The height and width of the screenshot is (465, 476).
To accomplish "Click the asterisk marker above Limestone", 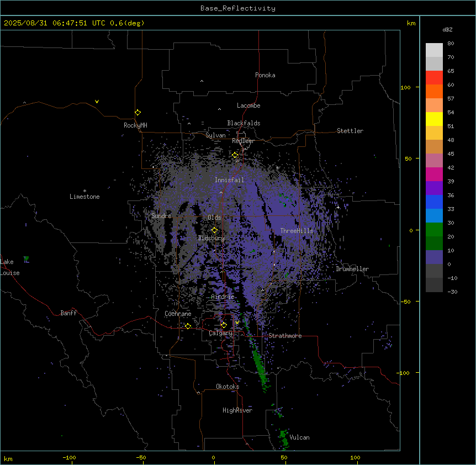I will [84, 191].
